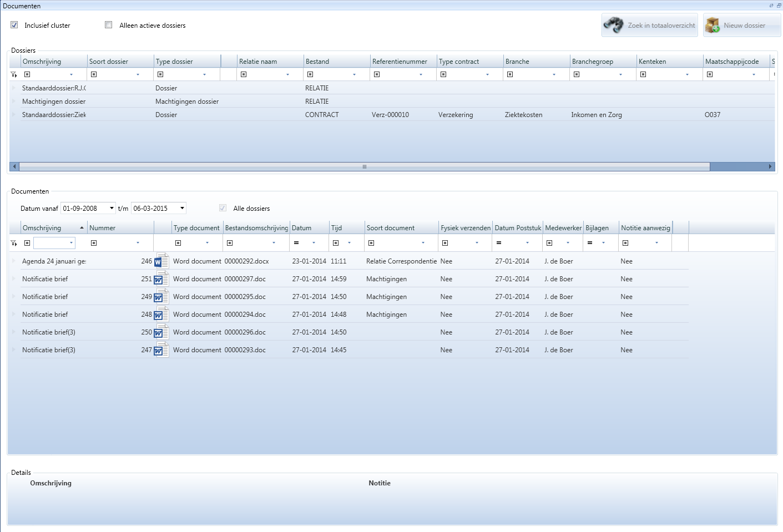Click the Nieuw dossier button
Viewport: 783px width, 532px height.
pyautogui.click(x=742, y=25)
